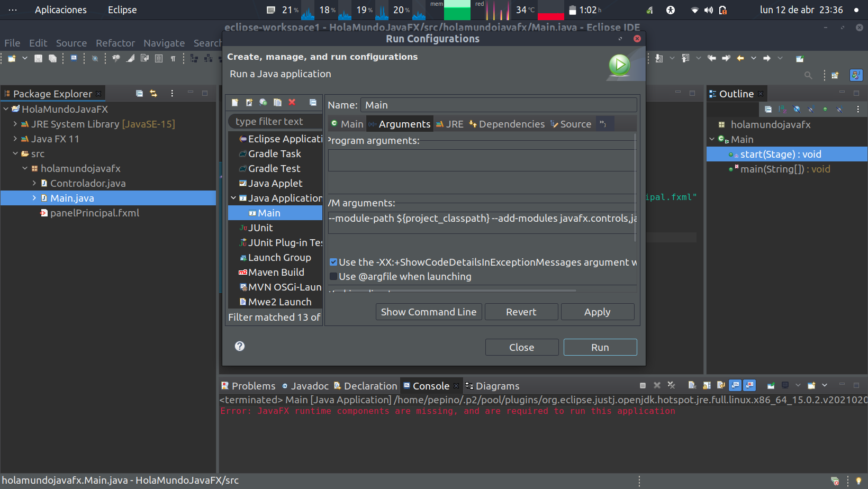868x489 pixels.
Task: Expand Controlador.java in Package Explorer
Action: pyautogui.click(x=34, y=183)
